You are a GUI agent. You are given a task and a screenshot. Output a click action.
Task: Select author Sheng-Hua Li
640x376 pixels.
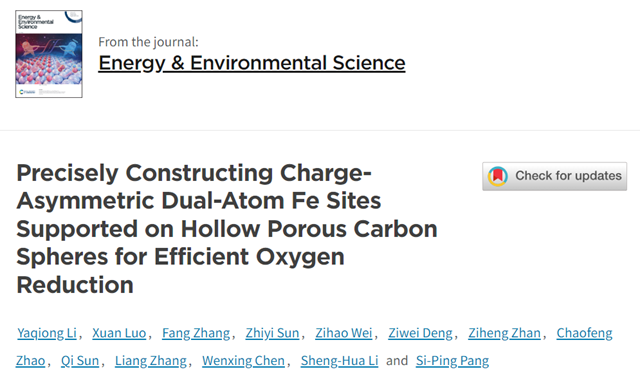coord(340,360)
